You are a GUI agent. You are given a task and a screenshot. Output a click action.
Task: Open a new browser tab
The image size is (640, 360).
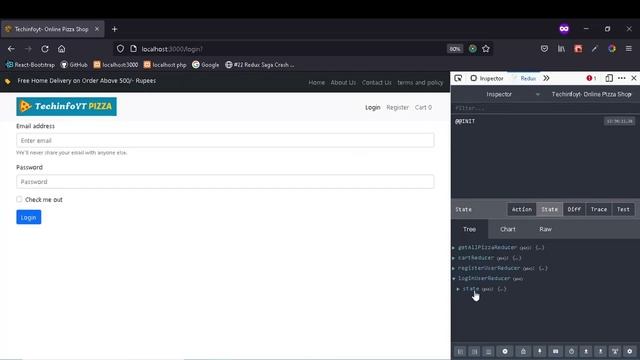[x=115, y=29]
